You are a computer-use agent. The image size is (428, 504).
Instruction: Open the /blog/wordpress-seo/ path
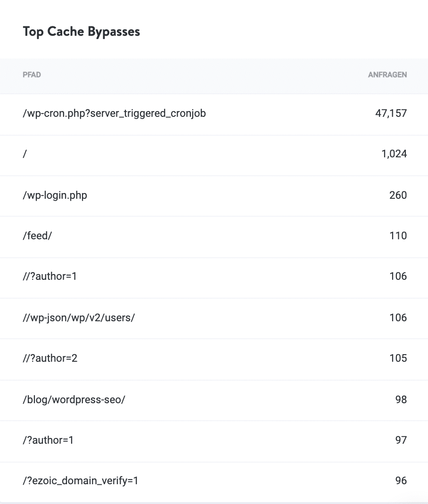click(74, 399)
